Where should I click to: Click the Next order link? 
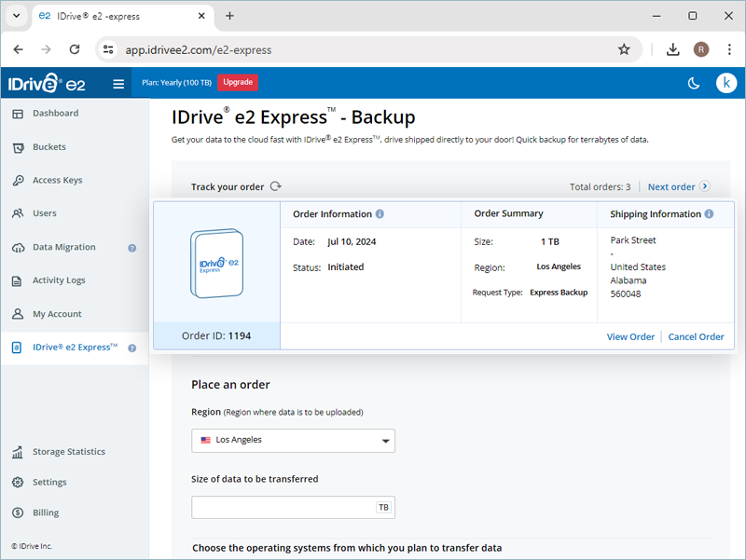click(671, 187)
